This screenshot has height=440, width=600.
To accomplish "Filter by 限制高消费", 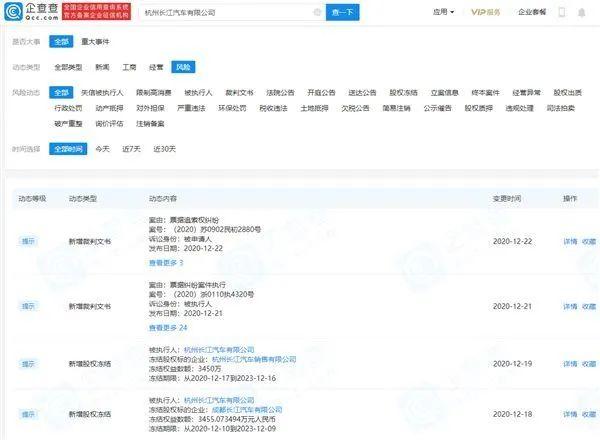I will [x=154, y=93].
